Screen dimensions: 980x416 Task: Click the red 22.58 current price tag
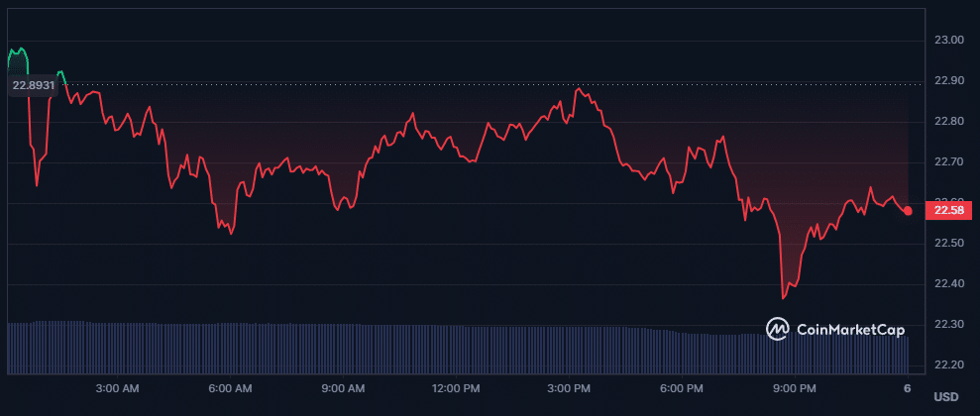tap(948, 211)
